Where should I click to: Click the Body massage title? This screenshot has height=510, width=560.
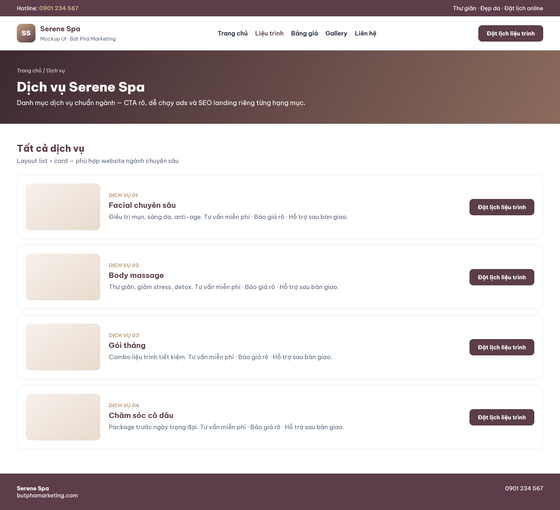click(x=136, y=275)
